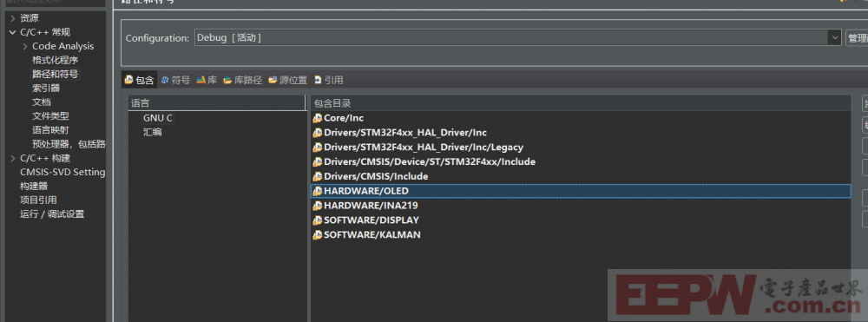This screenshot has width=868, height=322.
Task: Open CMSIS-SVD Settings page
Action: (62, 172)
